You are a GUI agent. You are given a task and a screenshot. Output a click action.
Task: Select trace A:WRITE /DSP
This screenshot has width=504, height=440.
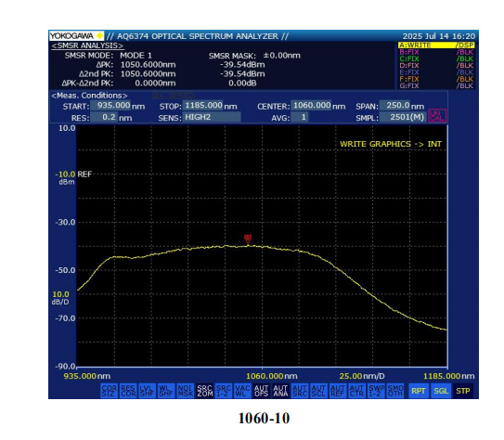pos(436,45)
